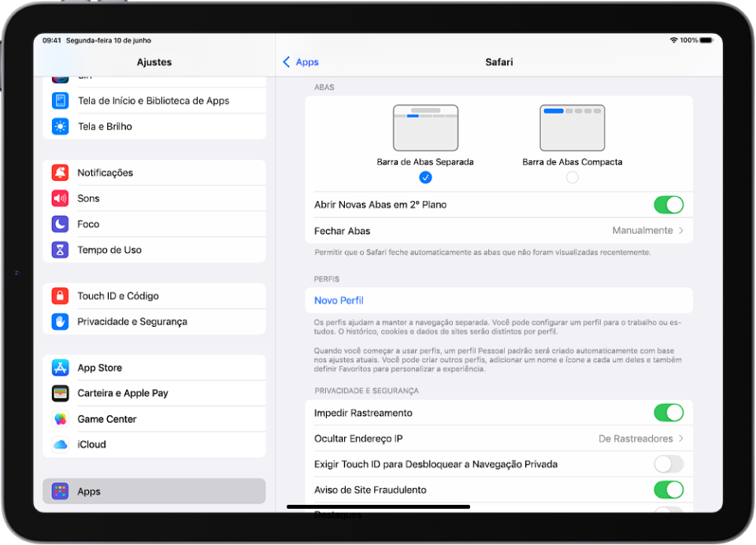Tap the Touch ID e Código lock icon
Screen dimensions: 756x545
(61, 295)
